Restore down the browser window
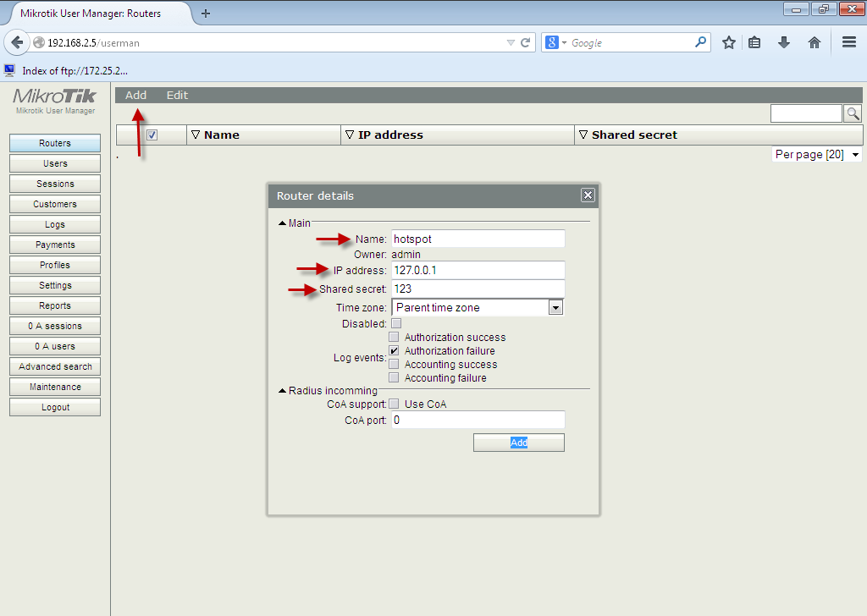867x616 pixels. pyautogui.click(x=824, y=8)
